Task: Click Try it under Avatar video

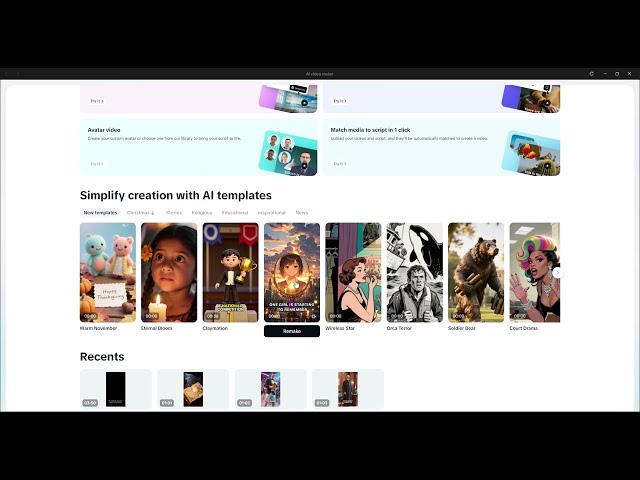Action: pos(97,164)
